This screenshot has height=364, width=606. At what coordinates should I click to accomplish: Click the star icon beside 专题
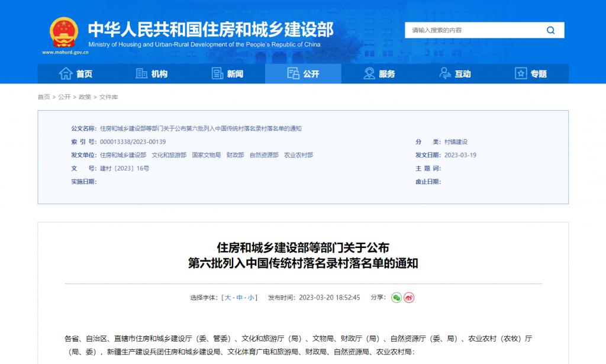click(521, 73)
